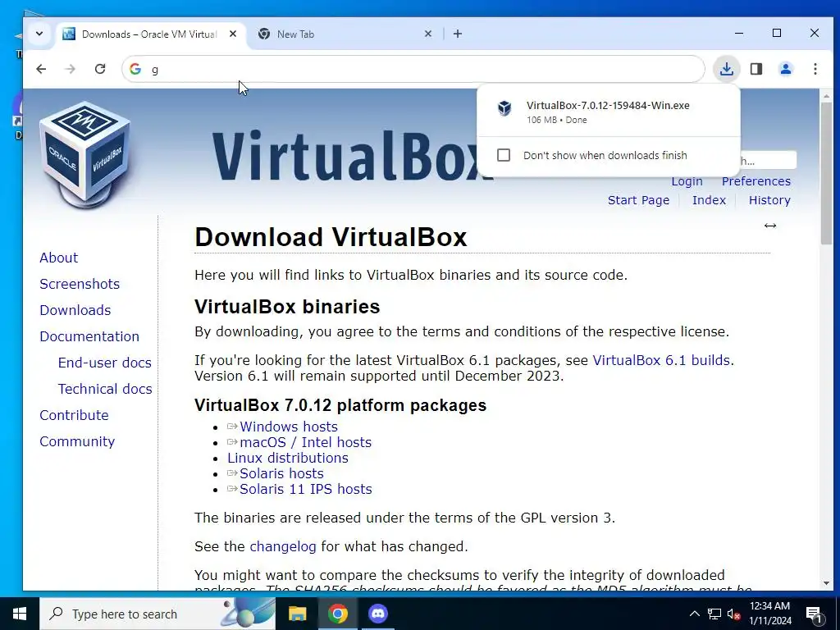Open About in the left sidebar
Image resolution: width=840 pixels, height=630 pixels.
pyautogui.click(x=59, y=258)
